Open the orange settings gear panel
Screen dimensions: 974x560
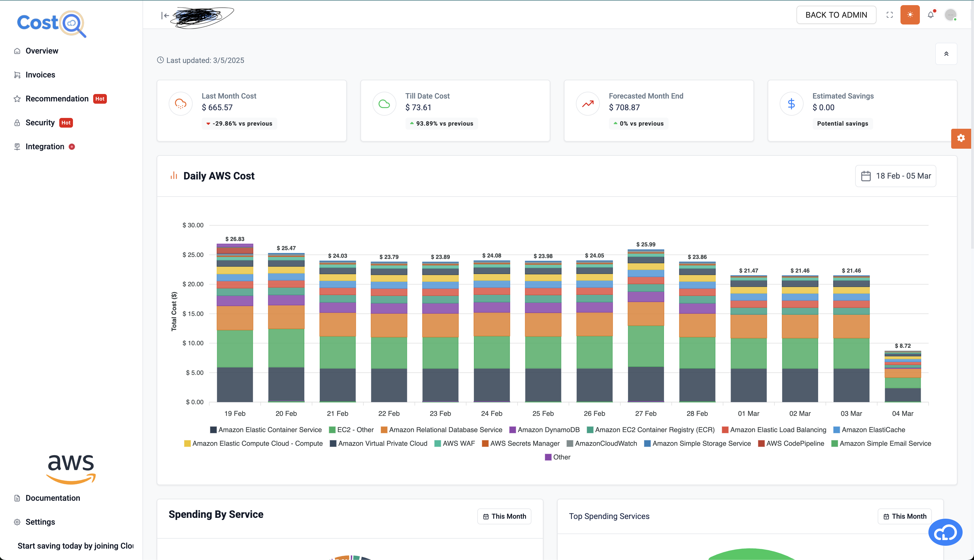point(961,138)
